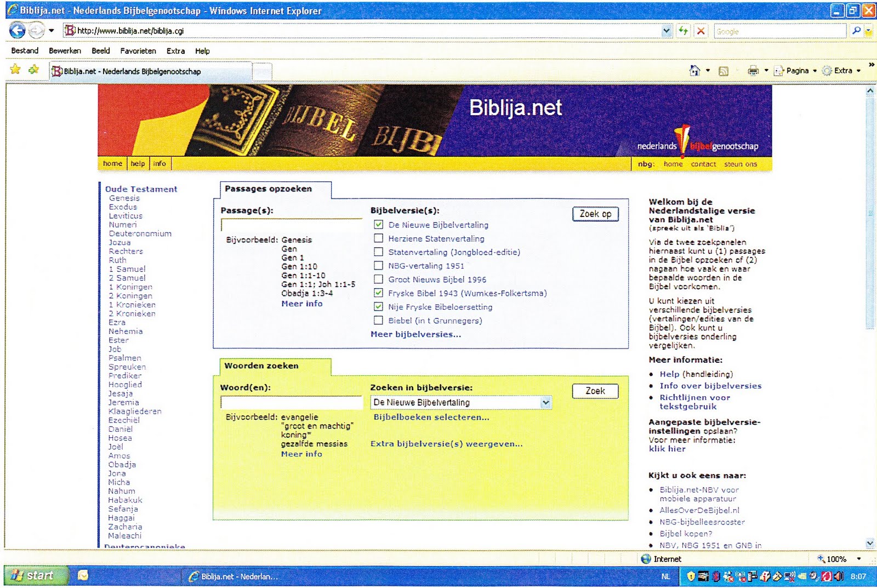Click the Nederlands Bijbelgenootschap logo in the banner

coord(697,141)
